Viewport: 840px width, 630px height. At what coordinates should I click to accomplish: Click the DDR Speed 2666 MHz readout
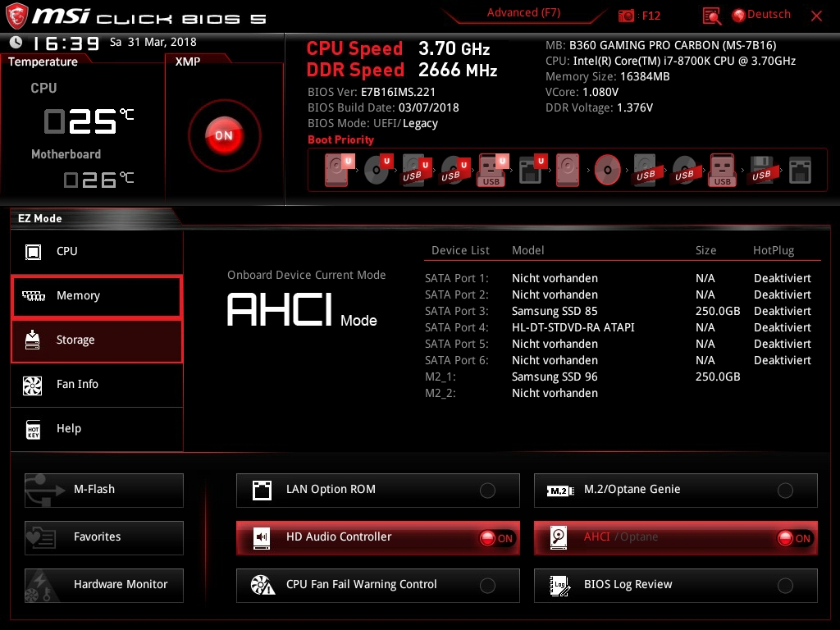[x=402, y=71]
